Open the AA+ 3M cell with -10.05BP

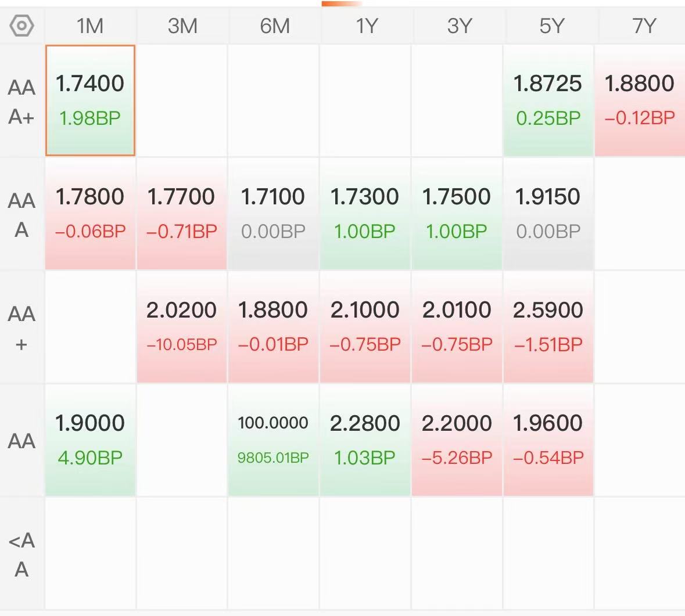click(x=182, y=326)
